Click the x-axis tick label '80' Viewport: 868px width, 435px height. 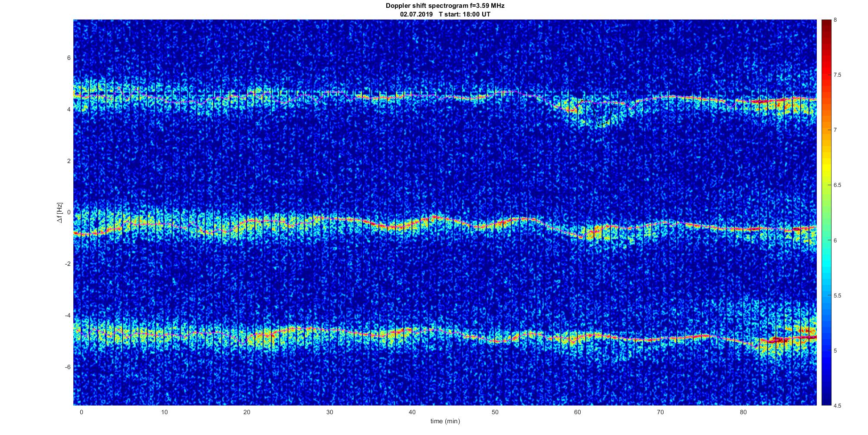pos(743,412)
